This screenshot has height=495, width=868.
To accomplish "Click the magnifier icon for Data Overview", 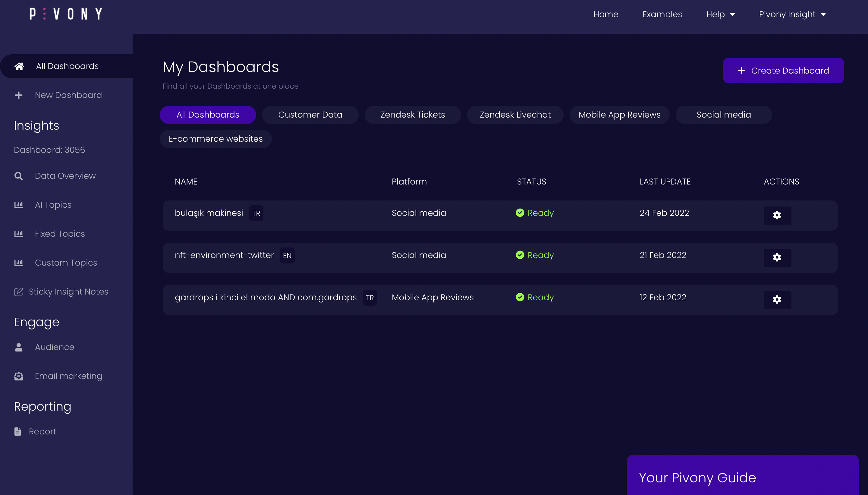I will point(19,176).
